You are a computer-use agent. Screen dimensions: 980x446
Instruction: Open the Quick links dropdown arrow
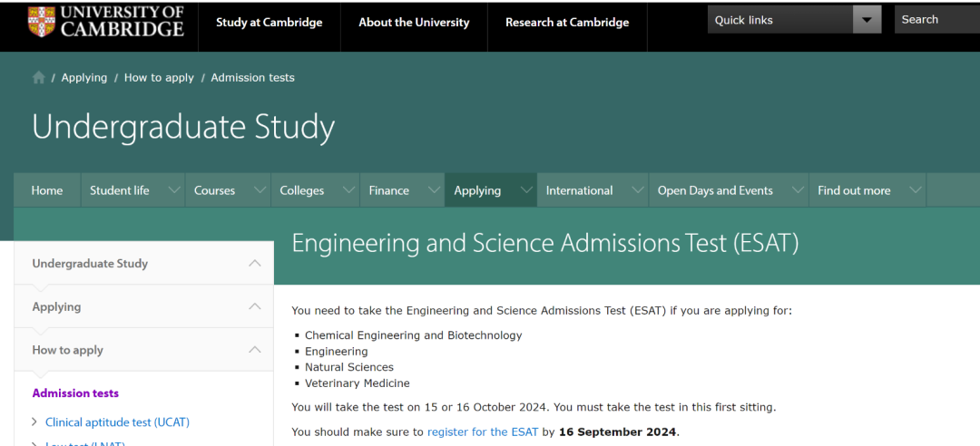point(867,20)
